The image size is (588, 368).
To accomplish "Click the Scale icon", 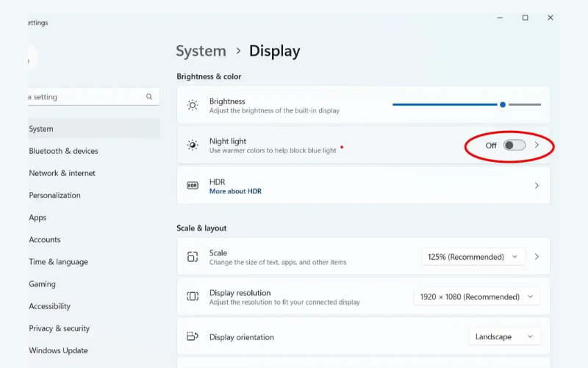I will pyautogui.click(x=193, y=257).
